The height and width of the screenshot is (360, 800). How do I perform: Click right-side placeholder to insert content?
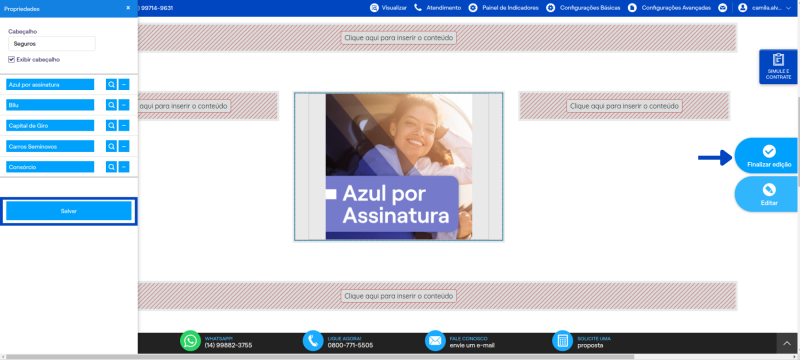(x=624, y=106)
